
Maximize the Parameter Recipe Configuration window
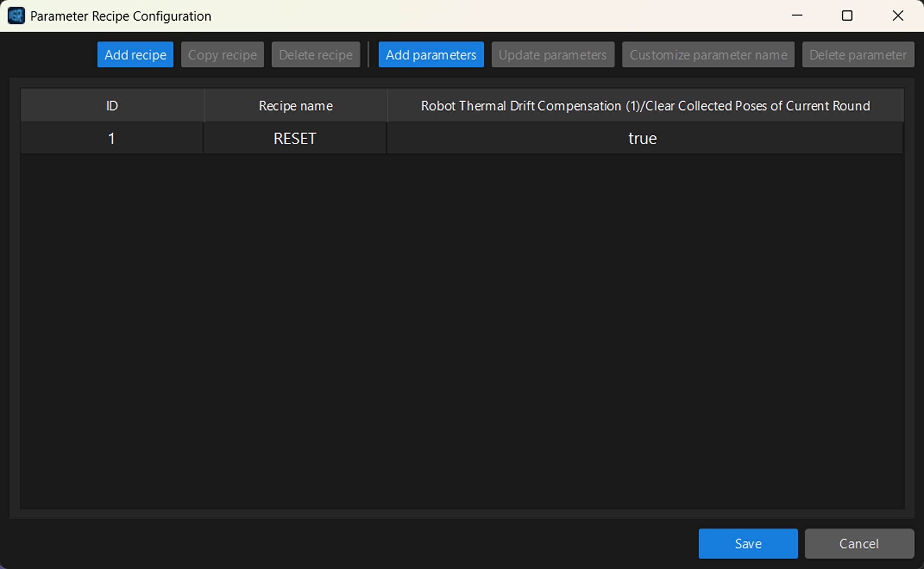(847, 16)
